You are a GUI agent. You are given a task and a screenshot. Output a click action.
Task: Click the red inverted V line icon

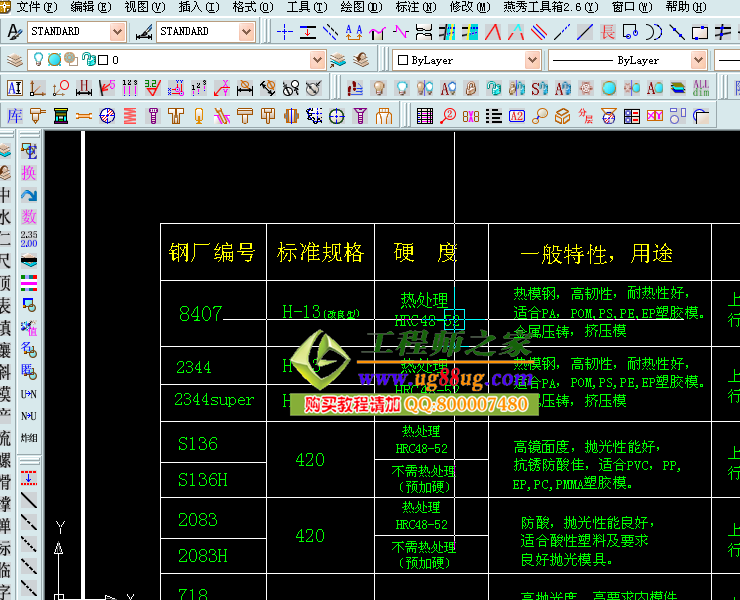(x=493, y=32)
